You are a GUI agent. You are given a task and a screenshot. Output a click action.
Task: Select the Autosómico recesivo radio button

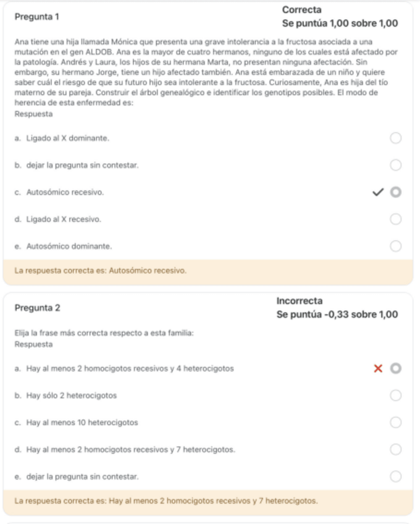point(396,192)
